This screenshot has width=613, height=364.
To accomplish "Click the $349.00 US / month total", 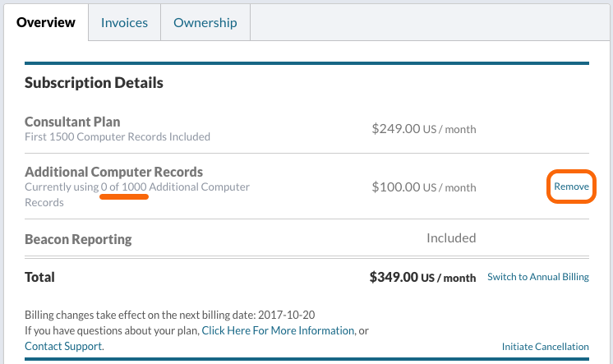I will [x=422, y=277].
